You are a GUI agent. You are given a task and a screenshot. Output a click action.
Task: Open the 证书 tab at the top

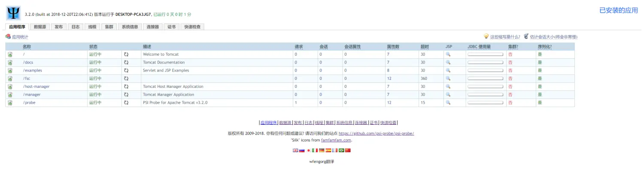pos(171,27)
